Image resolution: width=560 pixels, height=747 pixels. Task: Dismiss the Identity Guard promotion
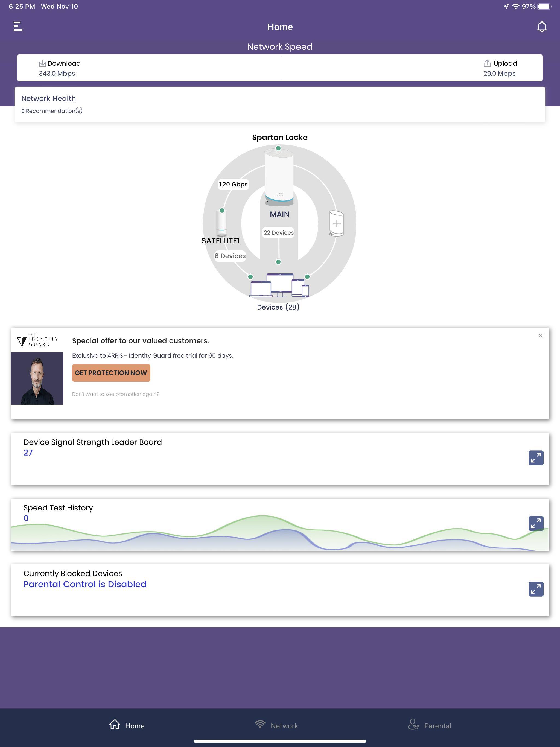[540, 336]
